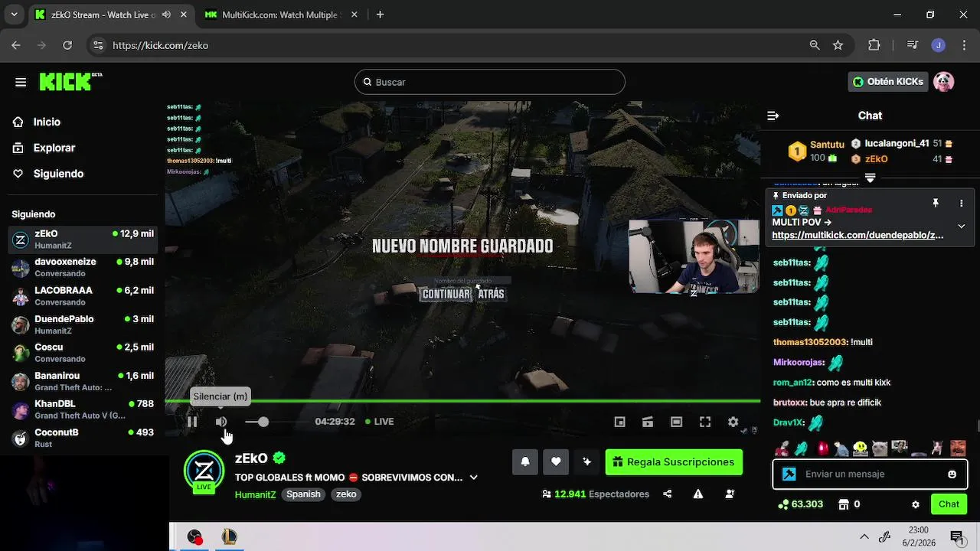Adjust the volume slider handle
980x551 pixels.
263,422
